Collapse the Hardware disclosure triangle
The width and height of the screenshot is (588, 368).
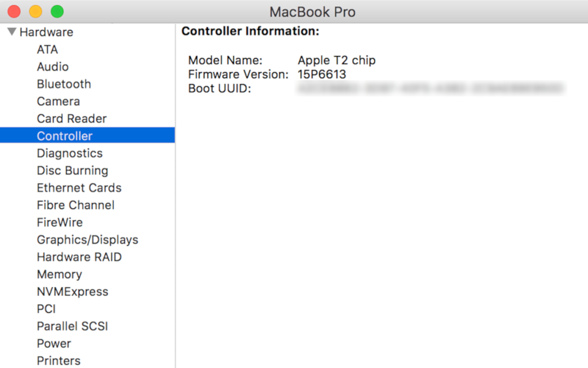tap(12, 32)
